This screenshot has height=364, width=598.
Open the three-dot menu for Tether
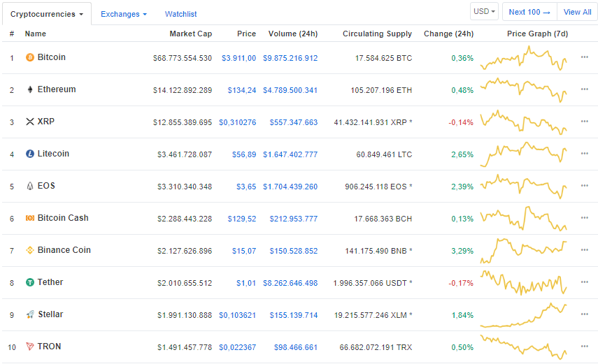coord(585,282)
